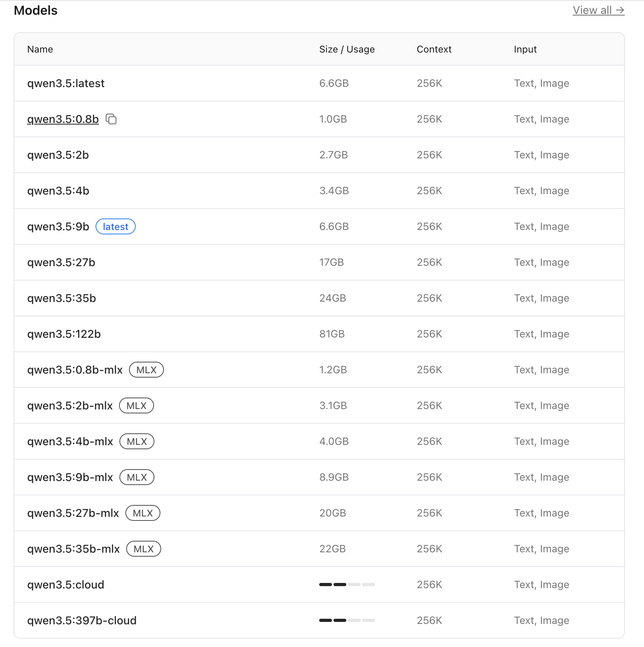Copy the qwen3.5:0.8b model name
The width and height of the screenshot is (644, 647).
111,119
